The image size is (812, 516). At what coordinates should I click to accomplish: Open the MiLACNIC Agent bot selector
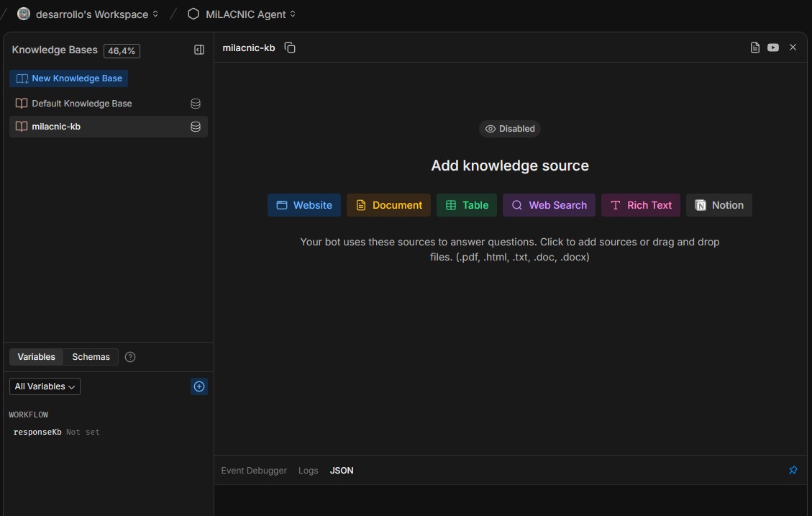tap(242, 14)
